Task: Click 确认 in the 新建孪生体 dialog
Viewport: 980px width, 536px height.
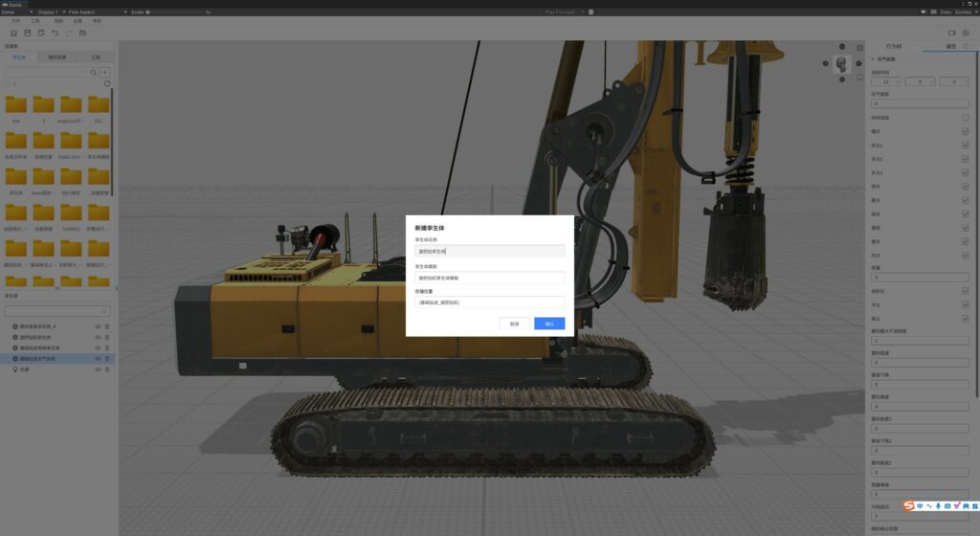Action: pos(549,324)
